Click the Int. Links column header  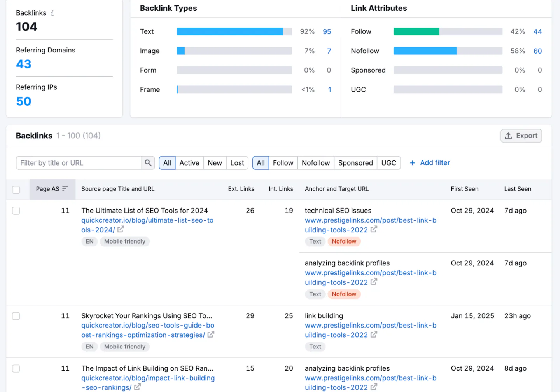(281, 189)
